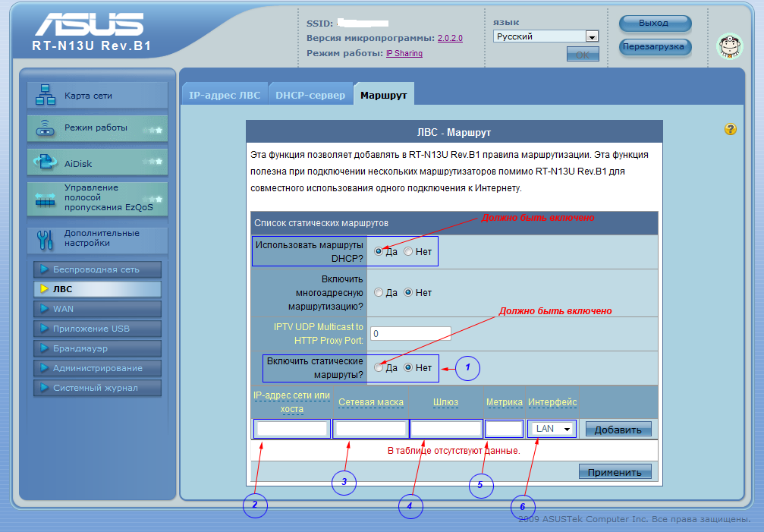Select Нет for multicast routing

point(408,292)
